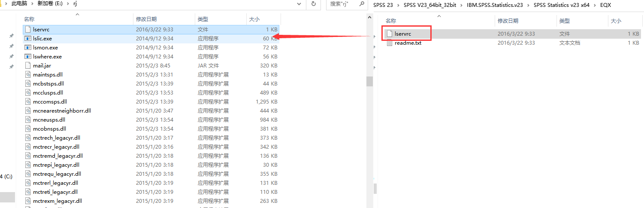644x208 pixels.
Task: Click the mcclusps.dll file icon
Action: pyautogui.click(x=27, y=92)
